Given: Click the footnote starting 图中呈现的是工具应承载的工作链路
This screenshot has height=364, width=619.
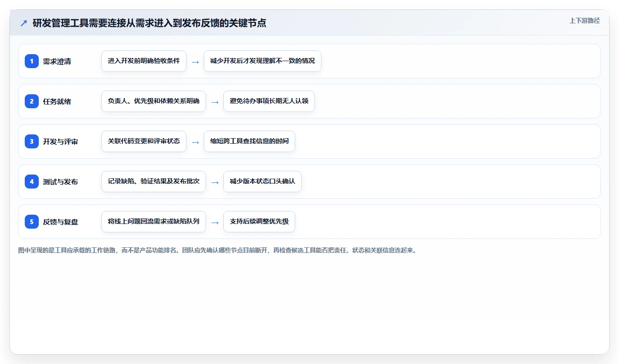Looking at the screenshot, I should pyautogui.click(x=217, y=250).
